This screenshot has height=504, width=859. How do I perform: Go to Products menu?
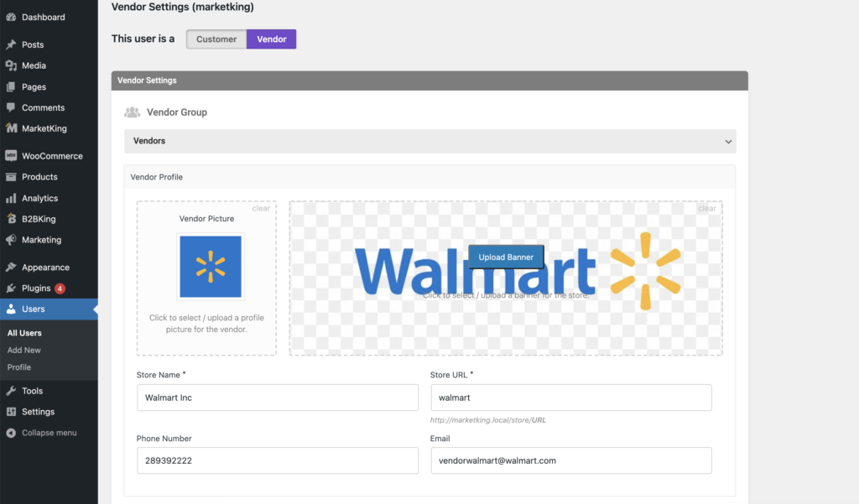[x=39, y=177]
